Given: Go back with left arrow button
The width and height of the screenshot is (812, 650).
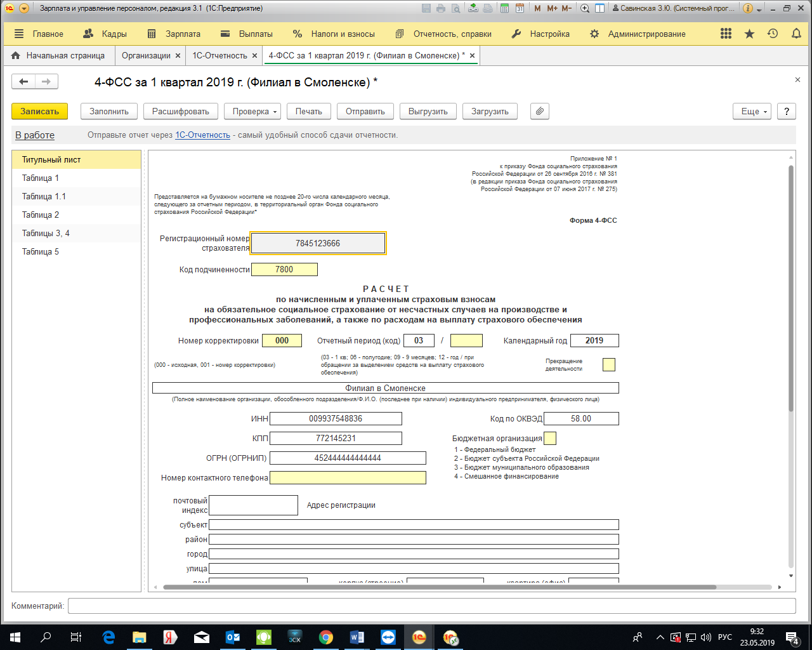Looking at the screenshot, I should [x=23, y=81].
